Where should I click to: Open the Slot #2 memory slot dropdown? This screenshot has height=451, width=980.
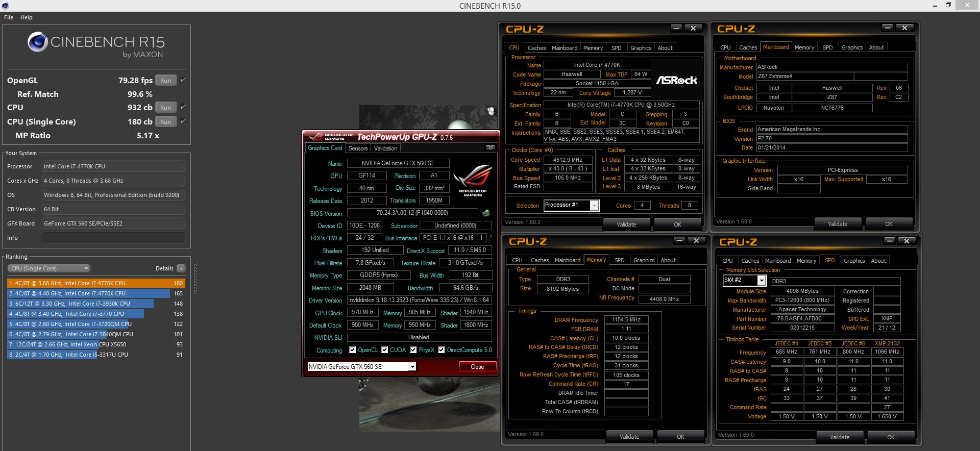pyautogui.click(x=744, y=280)
